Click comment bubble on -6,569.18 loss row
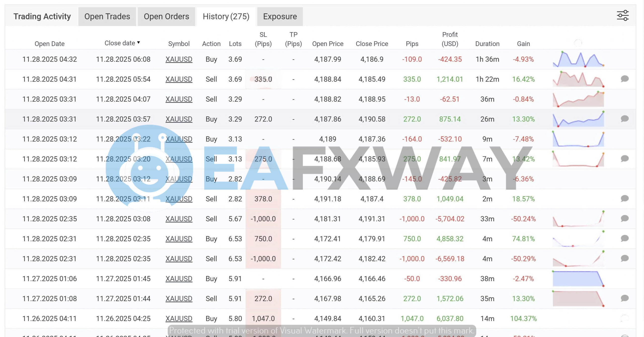This screenshot has width=644, height=337. [625, 259]
